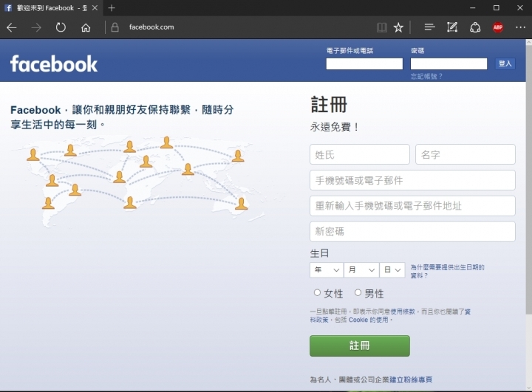Screen dimensions: 532x392
Task: Click the 手機號碼或電子郵件 field
Action: coord(412,180)
